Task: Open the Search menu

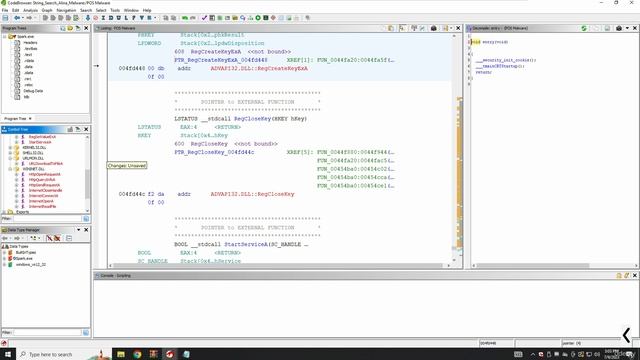Action: pyautogui.click(x=86, y=10)
